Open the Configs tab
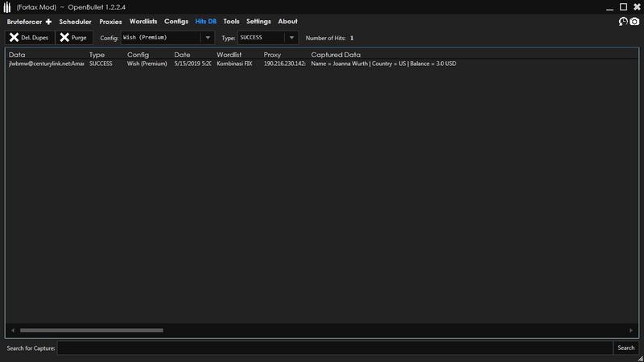Image resolution: width=644 pixels, height=362 pixels. click(x=176, y=22)
